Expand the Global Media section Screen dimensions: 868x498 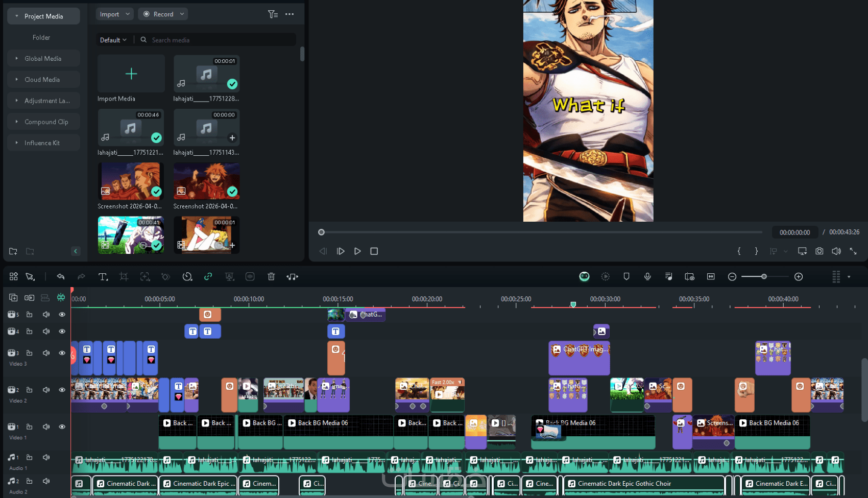coord(17,58)
